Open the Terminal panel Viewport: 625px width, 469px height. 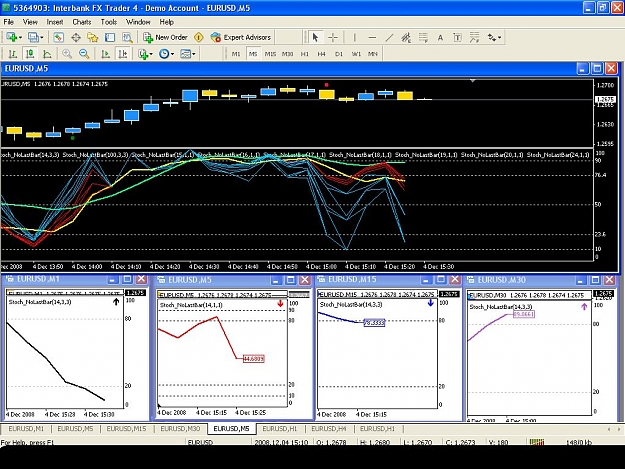tap(110, 37)
